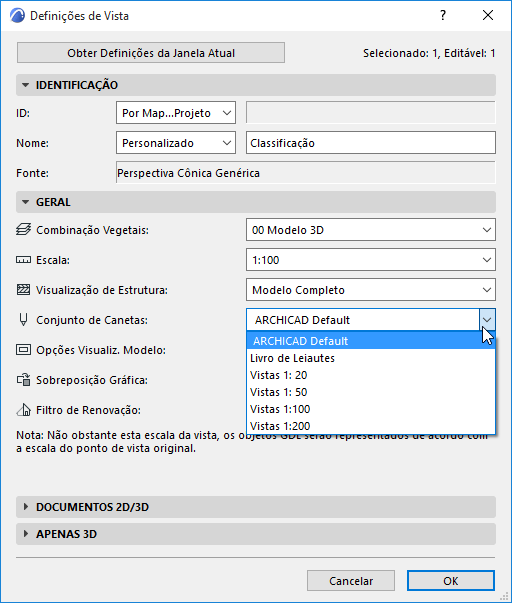
Task: Click the Escala ruler icon
Action: click(x=23, y=260)
